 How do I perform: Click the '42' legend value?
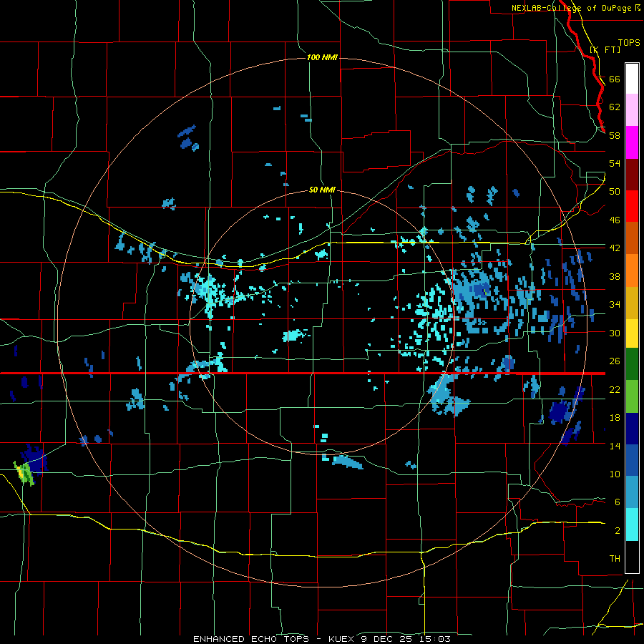click(615, 248)
